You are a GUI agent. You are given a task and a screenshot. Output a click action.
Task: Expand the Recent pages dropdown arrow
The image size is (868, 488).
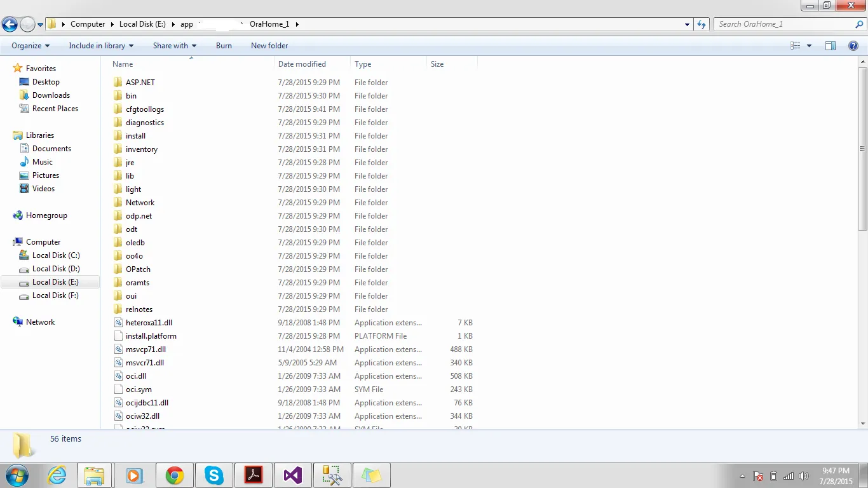click(40, 25)
